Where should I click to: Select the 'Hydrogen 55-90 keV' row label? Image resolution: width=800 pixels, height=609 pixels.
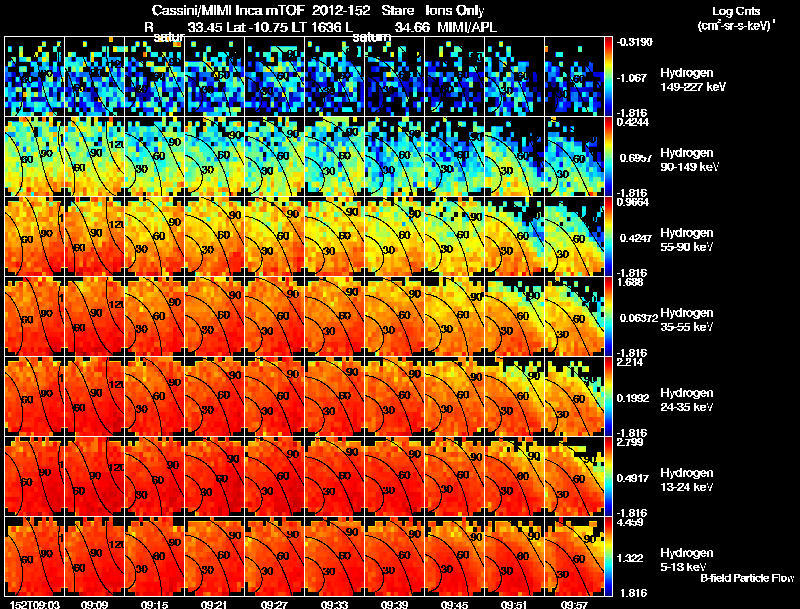point(687,240)
